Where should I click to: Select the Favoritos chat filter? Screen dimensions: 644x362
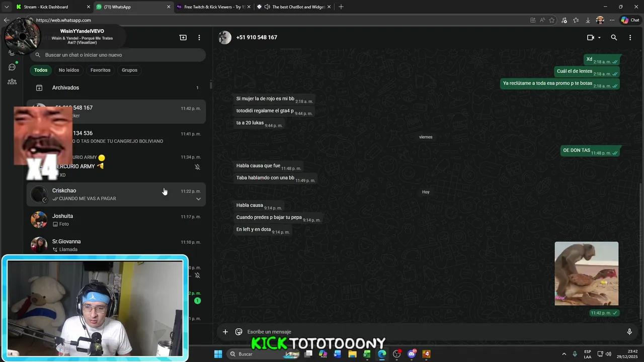(100, 70)
